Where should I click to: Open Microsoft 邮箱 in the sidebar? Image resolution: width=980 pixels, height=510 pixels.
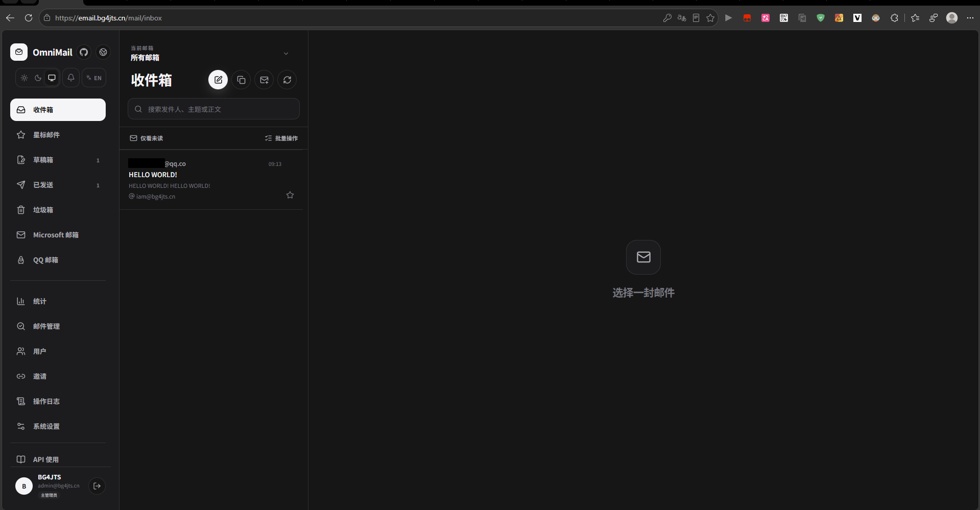tap(58, 235)
